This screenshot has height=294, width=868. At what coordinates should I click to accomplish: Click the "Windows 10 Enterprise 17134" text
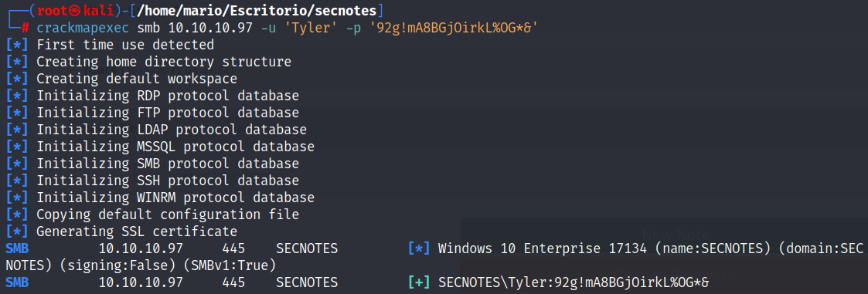542,248
